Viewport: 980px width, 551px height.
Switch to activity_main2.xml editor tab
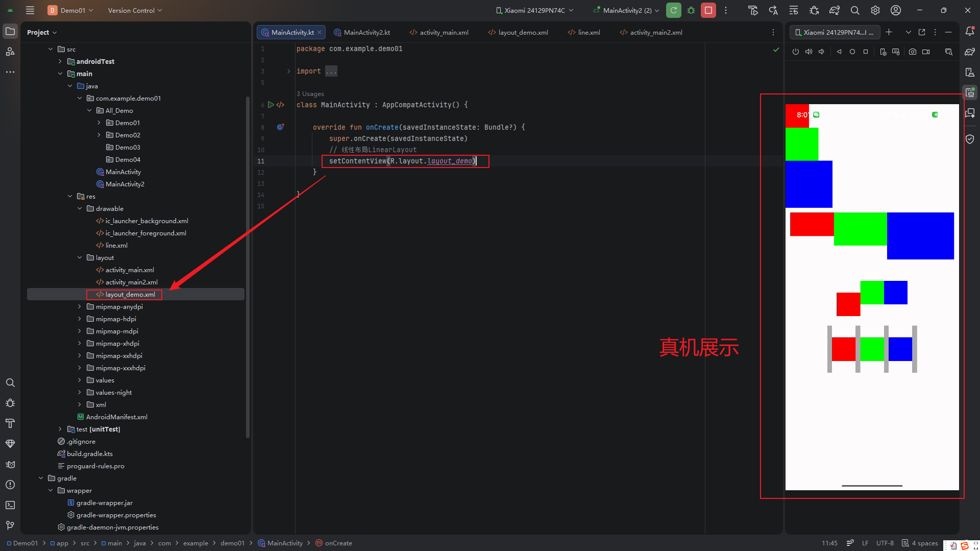[651, 32]
